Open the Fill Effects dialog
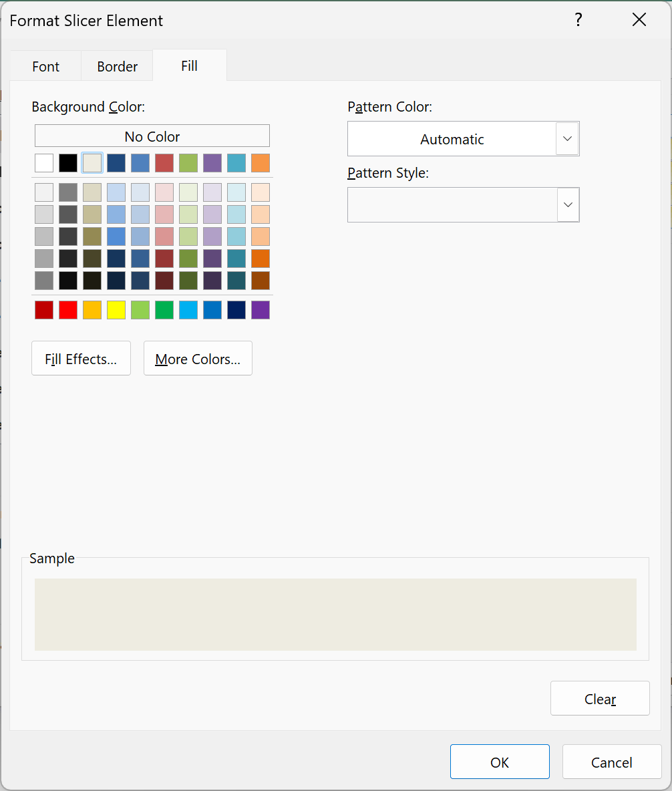The height and width of the screenshot is (791, 672). coord(81,359)
